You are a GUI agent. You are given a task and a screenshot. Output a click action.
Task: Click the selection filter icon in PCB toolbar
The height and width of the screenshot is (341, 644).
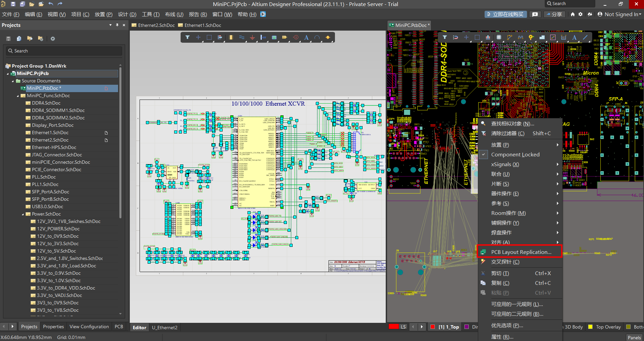[x=445, y=37]
